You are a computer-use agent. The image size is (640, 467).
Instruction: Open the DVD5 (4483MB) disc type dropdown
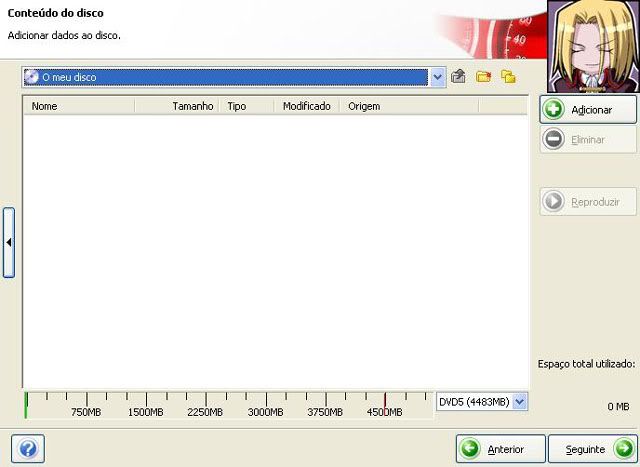519,402
